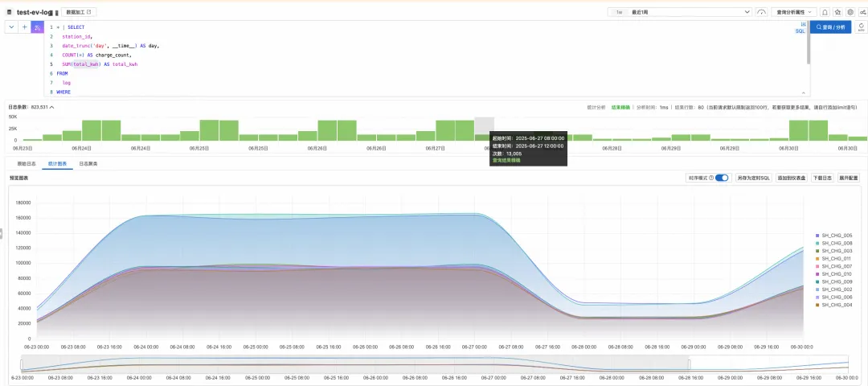The width and height of the screenshot is (868, 386).
Task: Add a new query with the plus icon
Action: (x=25, y=27)
